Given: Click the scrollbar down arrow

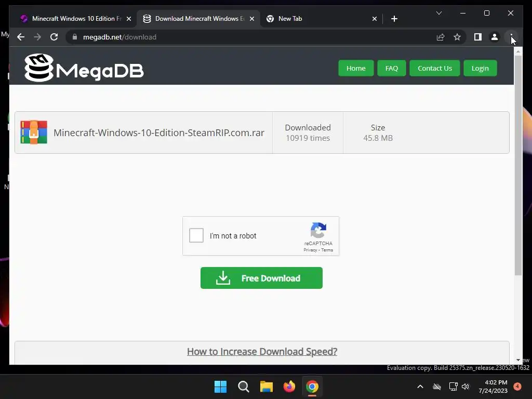Looking at the screenshot, I should click(x=518, y=360).
